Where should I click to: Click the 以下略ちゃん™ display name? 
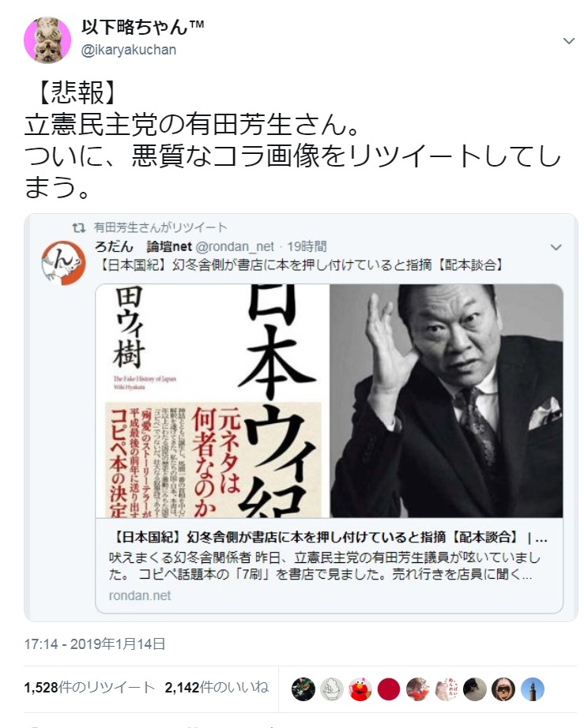[142, 27]
